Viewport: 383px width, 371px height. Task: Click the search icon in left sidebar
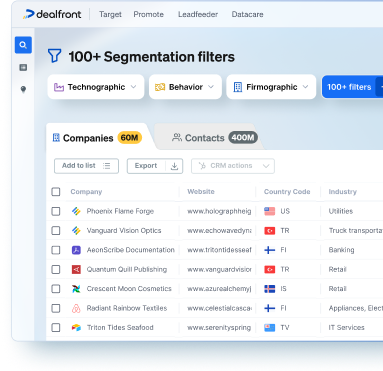point(23,45)
